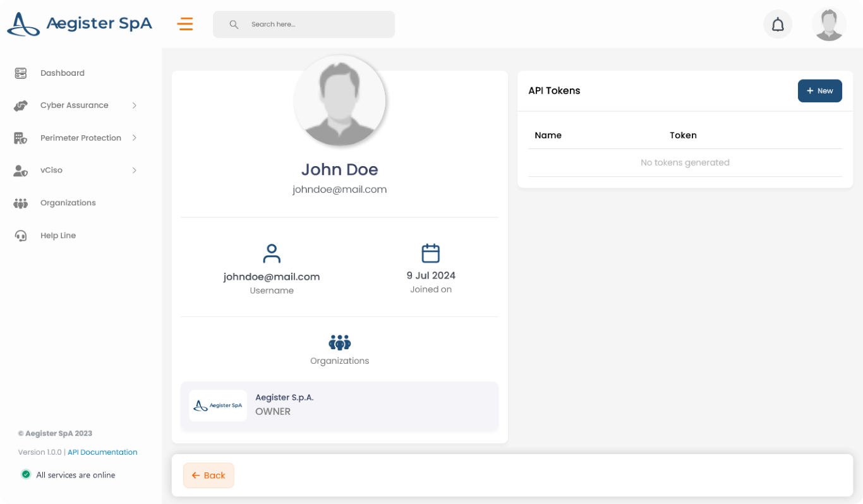
Task: Click the bold johndoe@mail.com username value
Action: [272, 277]
